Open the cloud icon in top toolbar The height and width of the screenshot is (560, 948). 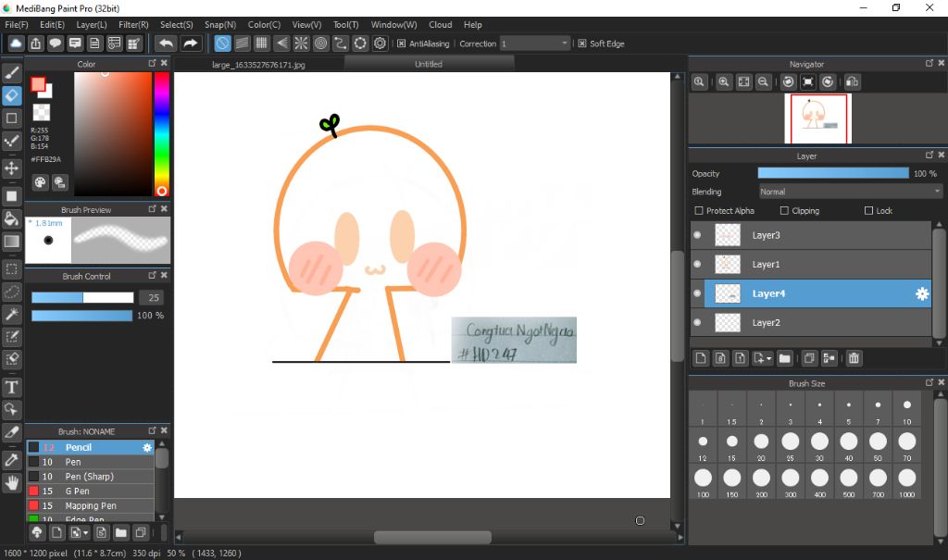(x=16, y=44)
